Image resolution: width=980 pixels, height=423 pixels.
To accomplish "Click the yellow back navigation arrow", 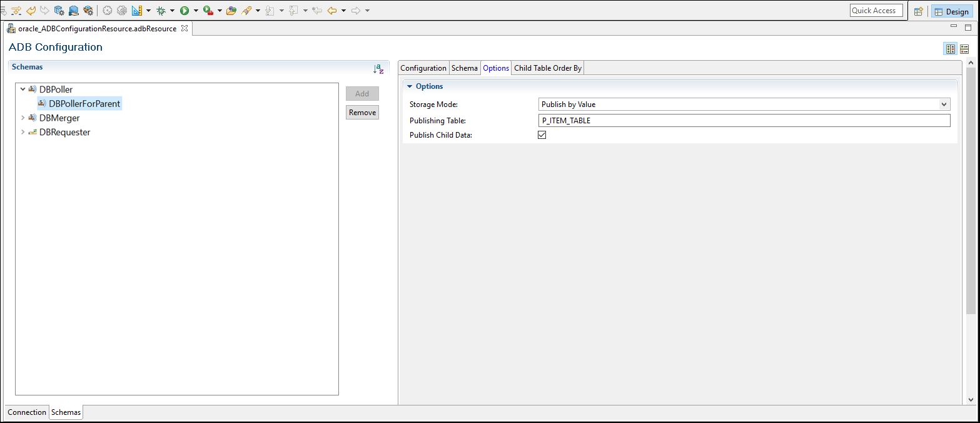I will pyautogui.click(x=332, y=11).
